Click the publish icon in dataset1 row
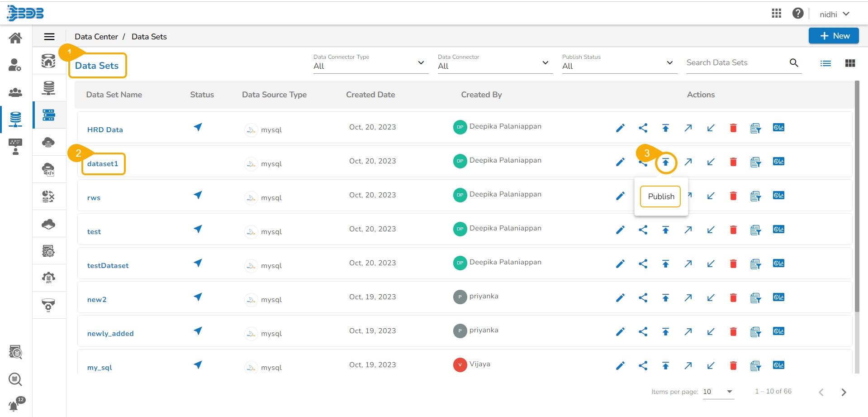This screenshot has height=417, width=868. tap(665, 163)
